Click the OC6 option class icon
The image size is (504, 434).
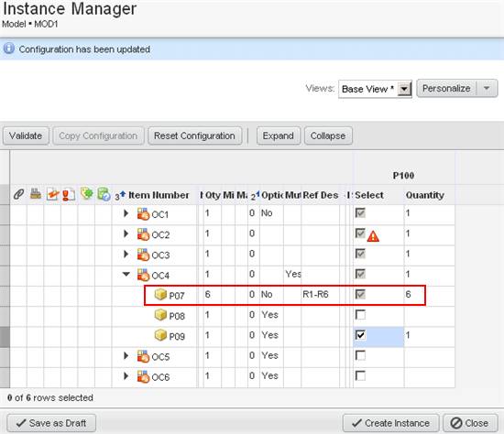[143, 376]
